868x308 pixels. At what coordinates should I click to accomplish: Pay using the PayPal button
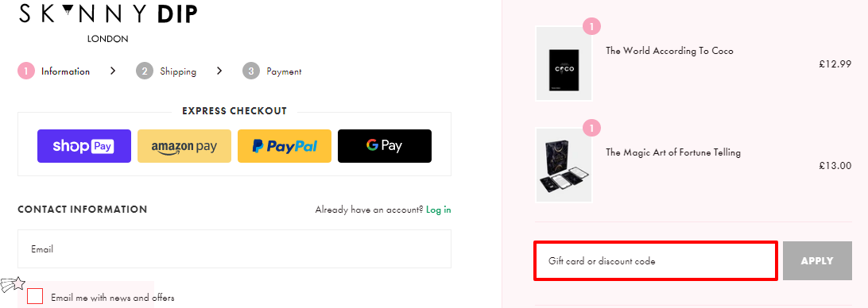coord(285,146)
